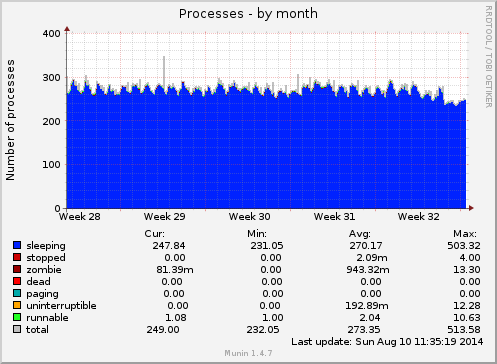Click the 'runnable' legend label
Image resolution: width=497 pixels, height=364 pixels.
47,318
